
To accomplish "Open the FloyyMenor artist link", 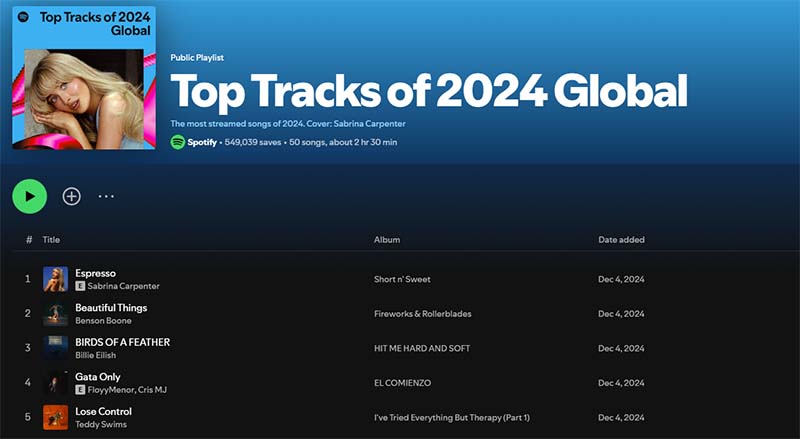I will [111, 389].
